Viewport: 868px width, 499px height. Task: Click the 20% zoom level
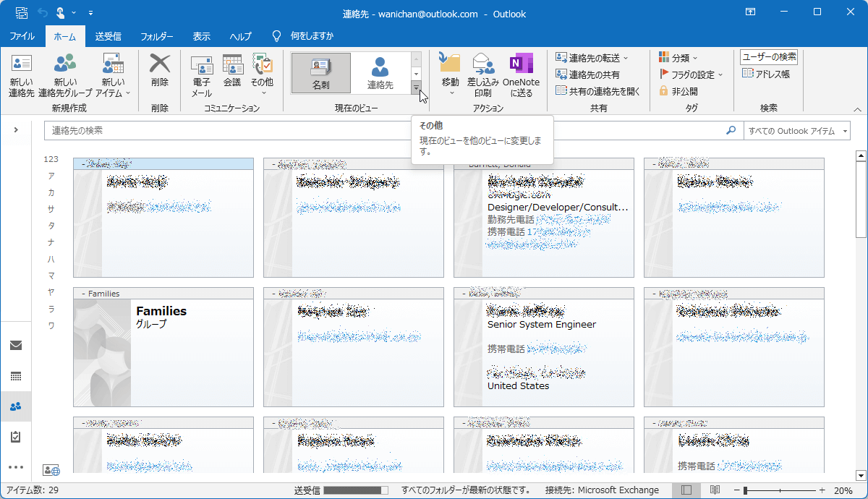click(843, 490)
